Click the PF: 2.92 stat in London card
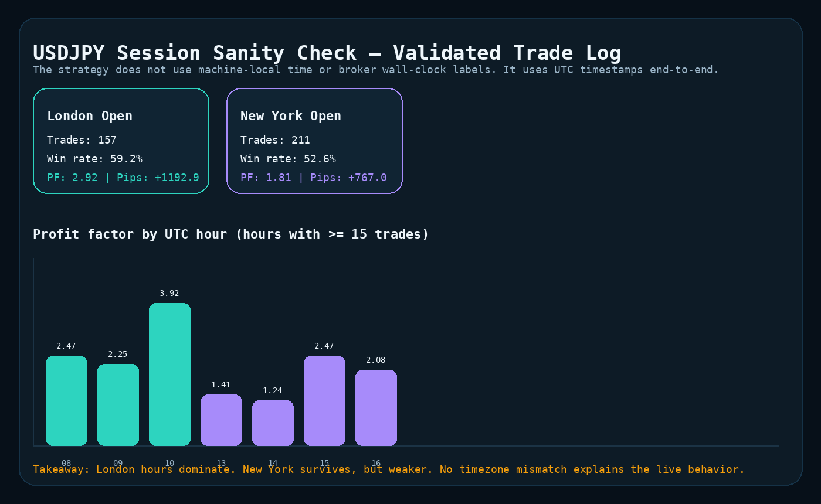This screenshot has height=504, width=821. click(72, 177)
